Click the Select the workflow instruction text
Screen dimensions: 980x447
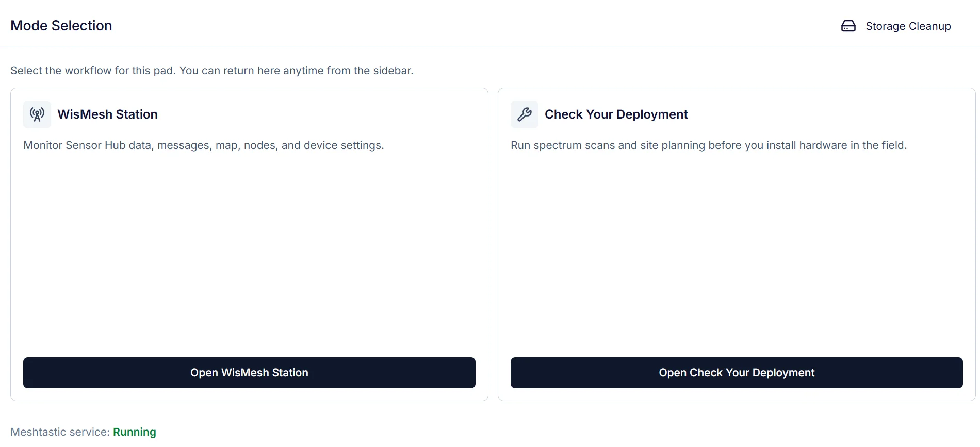[212, 71]
